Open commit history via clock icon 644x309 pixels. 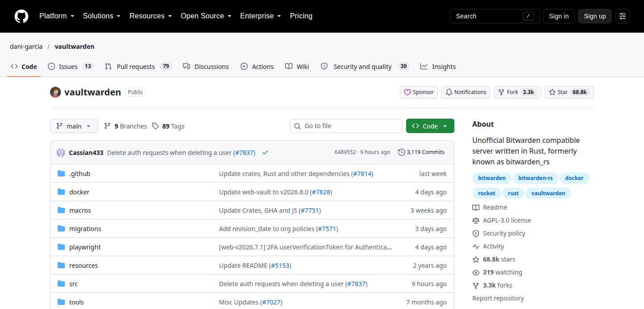click(401, 152)
